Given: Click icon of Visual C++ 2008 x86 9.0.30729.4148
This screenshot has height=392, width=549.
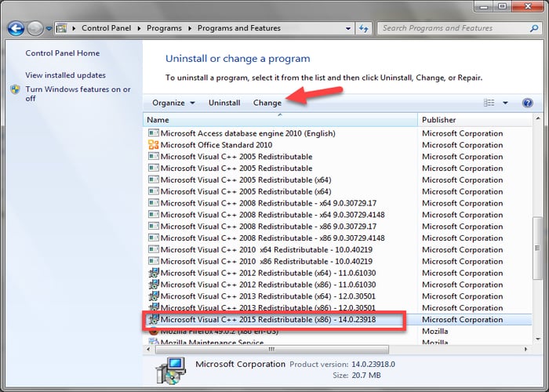Looking at the screenshot, I should pos(154,238).
